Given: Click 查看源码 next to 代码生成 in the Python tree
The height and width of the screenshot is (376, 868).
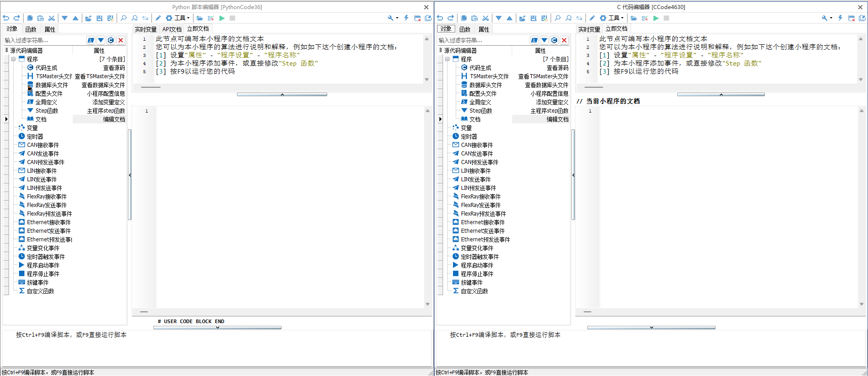Looking at the screenshot, I should tap(114, 68).
